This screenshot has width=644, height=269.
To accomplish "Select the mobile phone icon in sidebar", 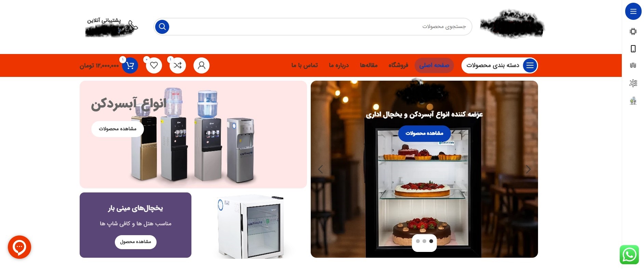I will 633,49.
